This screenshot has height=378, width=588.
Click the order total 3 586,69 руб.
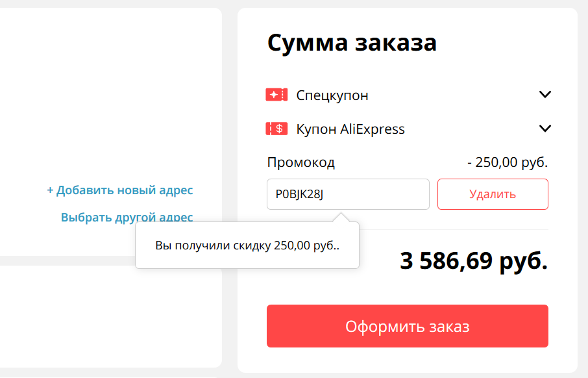(474, 261)
